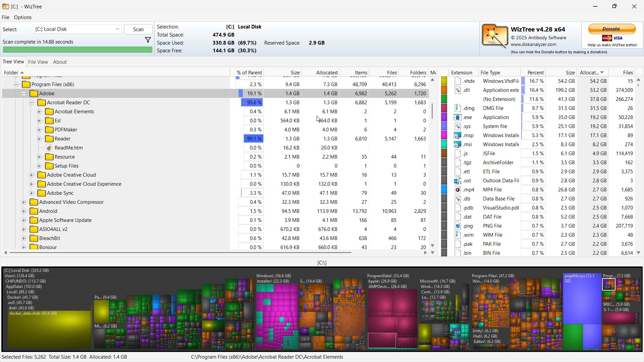Viewport: 644px width, 362px height.
Task: Click the .vhdx file type icon
Action: point(458,81)
